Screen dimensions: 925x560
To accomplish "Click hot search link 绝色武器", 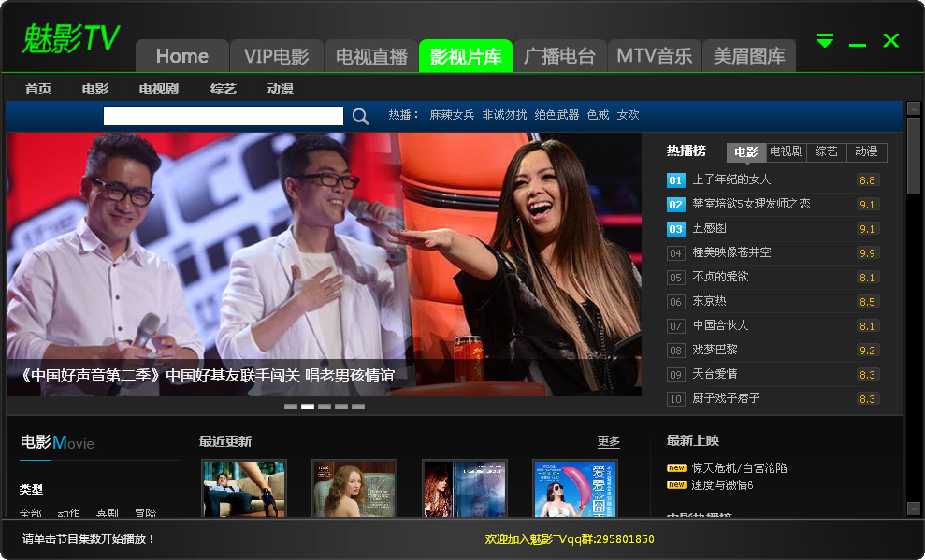I will (556, 115).
